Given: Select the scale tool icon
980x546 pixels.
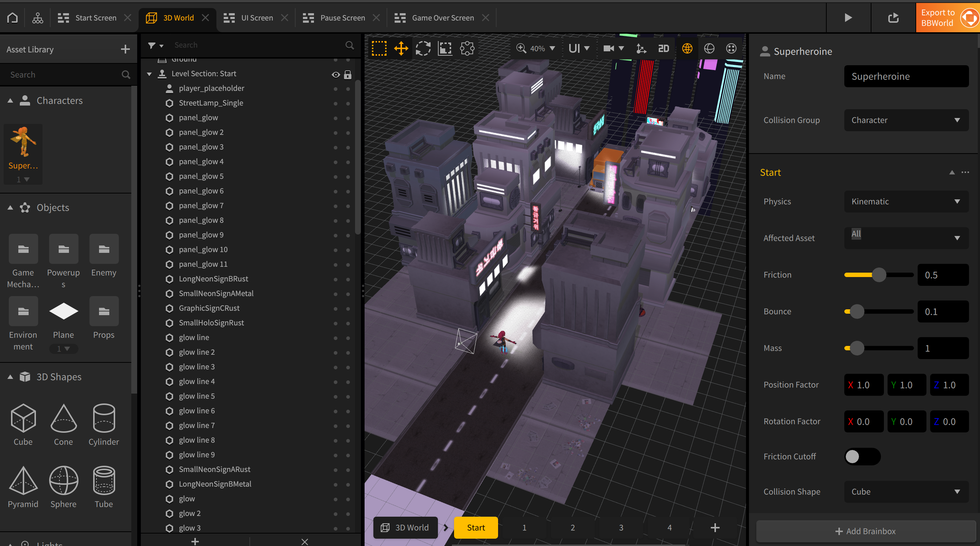Looking at the screenshot, I should [x=445, y=48].
